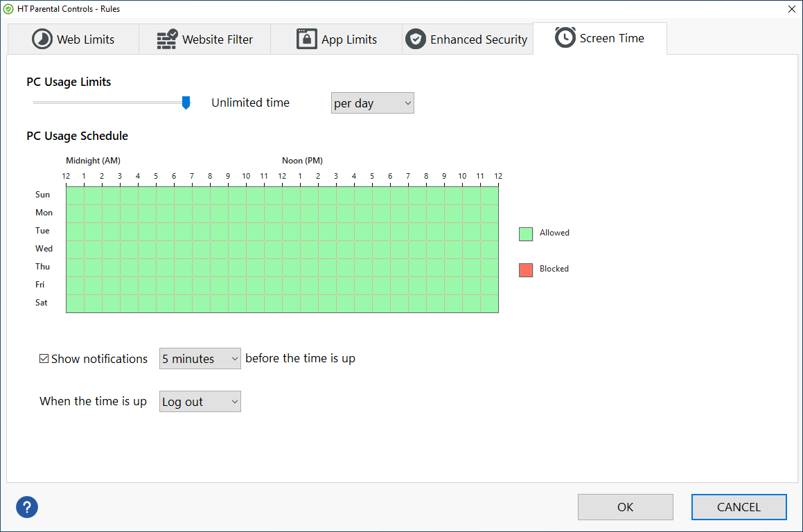Click the PC Usage Schedule heading
This screenshot has width=803, height=532.
pos(78,136)
